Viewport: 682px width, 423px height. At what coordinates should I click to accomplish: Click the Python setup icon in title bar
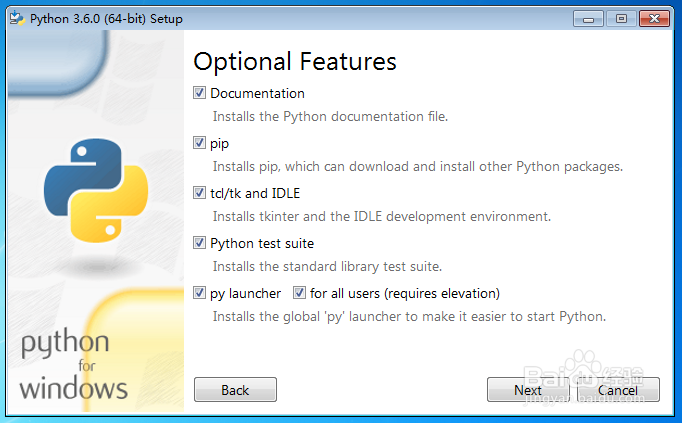pos(17,18)
